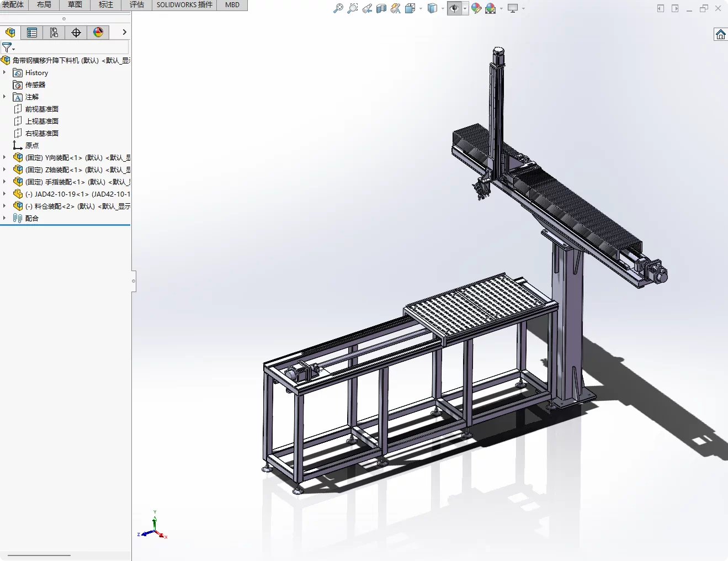Expand the 手指装配<1> subassembly

tap(4, 182)
